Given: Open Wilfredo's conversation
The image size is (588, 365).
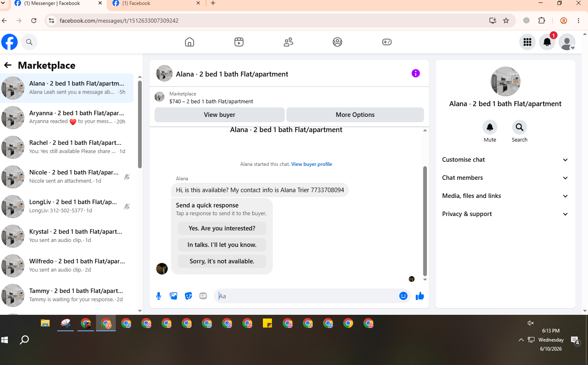Looking at the screenshot, I should point(67,265).
